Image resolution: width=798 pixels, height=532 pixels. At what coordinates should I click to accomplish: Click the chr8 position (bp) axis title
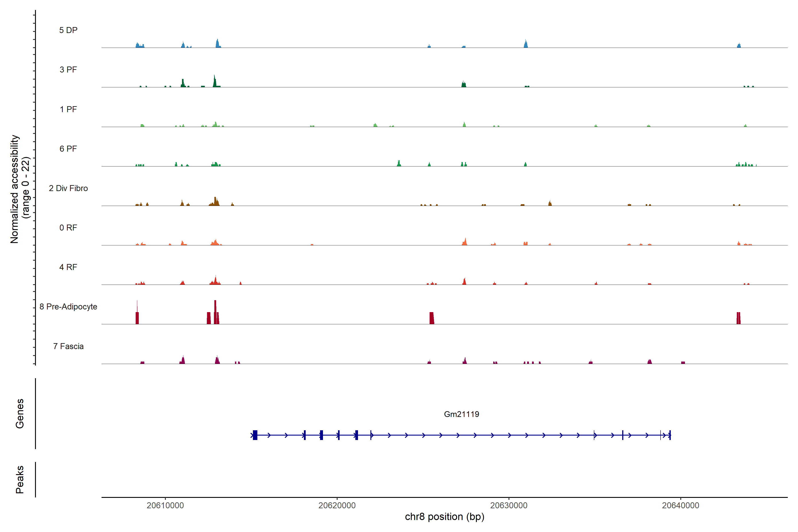444,517
